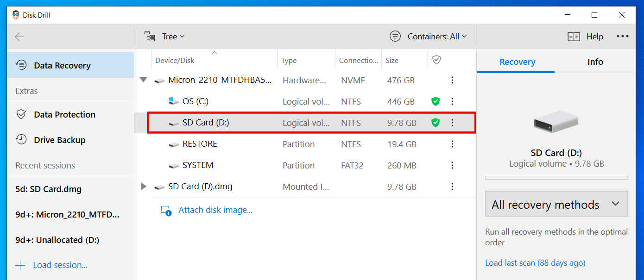The height and width of the screenshot is (280, 644).
Task: Select the SD Card (D:) volume row
Action: (305, 123)
